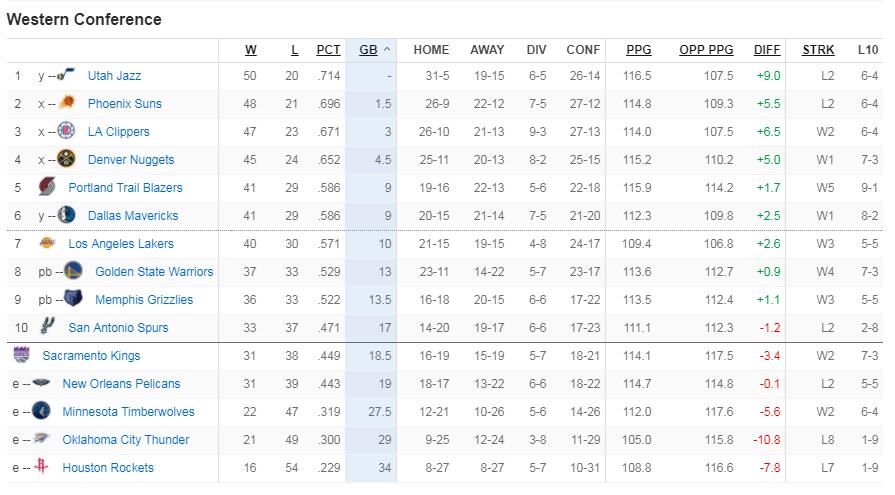This screenshot has height=495, width=895.
Task: Sort standings by STRK header
Action: (818, 50)
